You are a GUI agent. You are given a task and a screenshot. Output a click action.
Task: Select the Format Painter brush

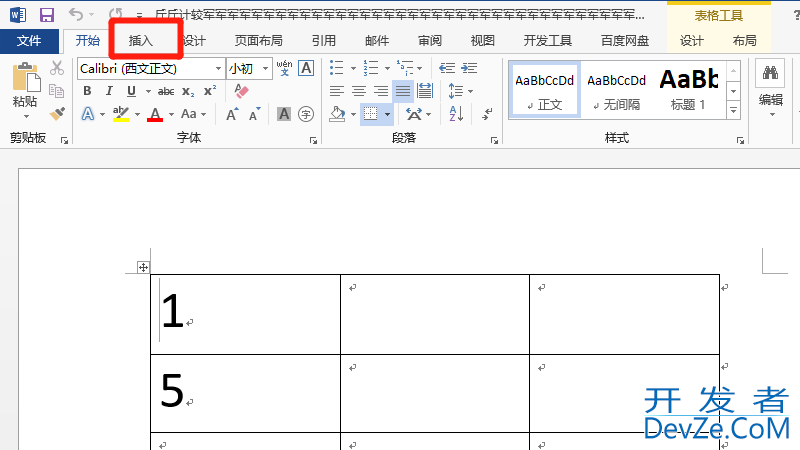57,113
